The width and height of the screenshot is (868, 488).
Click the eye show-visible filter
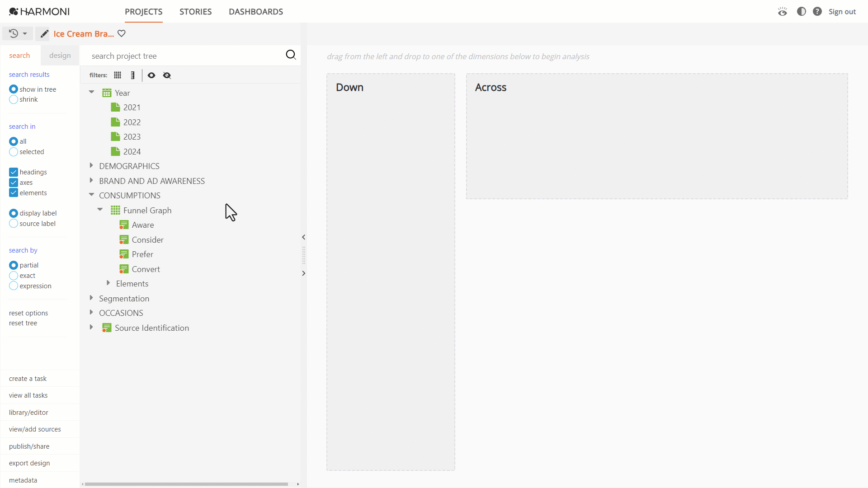(x=151, y=75)
